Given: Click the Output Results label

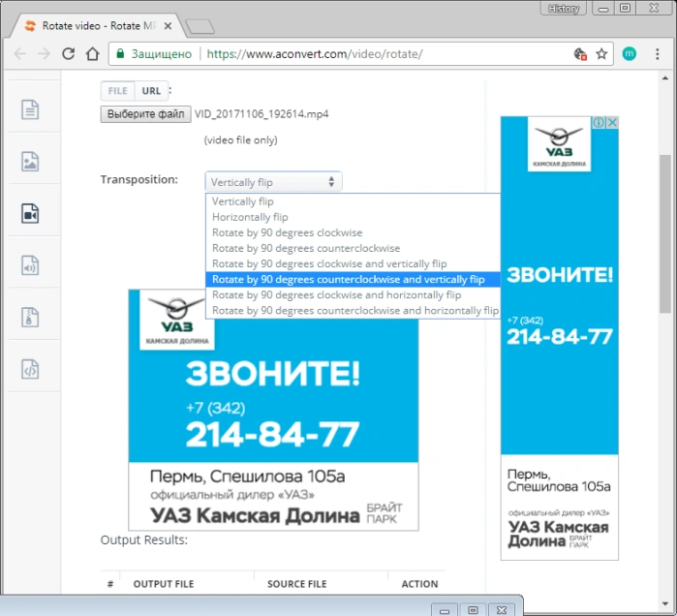Looking at the screenshot, I should (x=144, y=540).
